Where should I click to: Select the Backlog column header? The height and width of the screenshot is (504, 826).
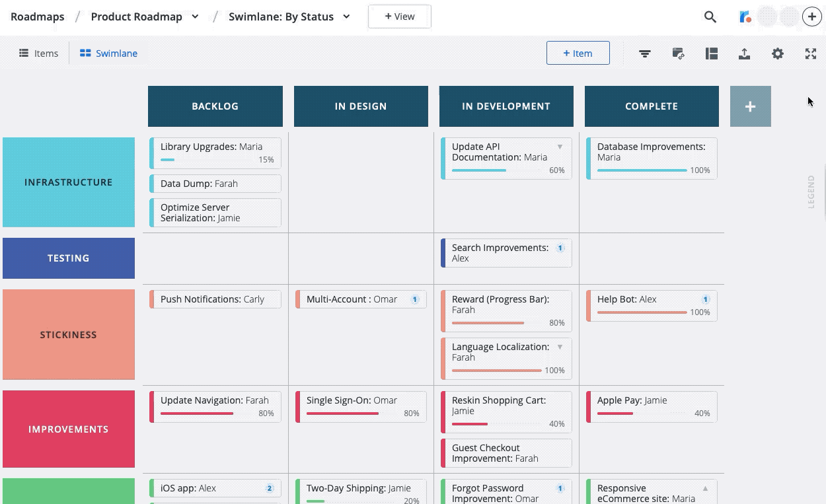tap(215, 106)
